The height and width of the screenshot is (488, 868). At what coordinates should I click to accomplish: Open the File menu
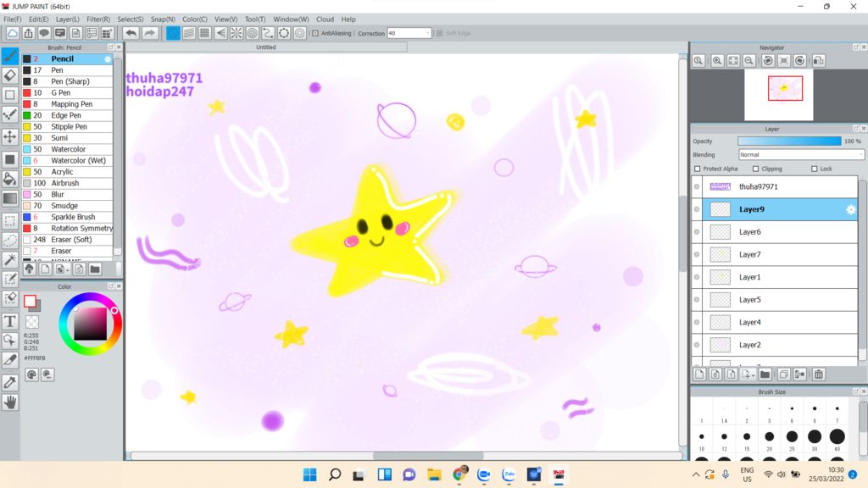12,19
